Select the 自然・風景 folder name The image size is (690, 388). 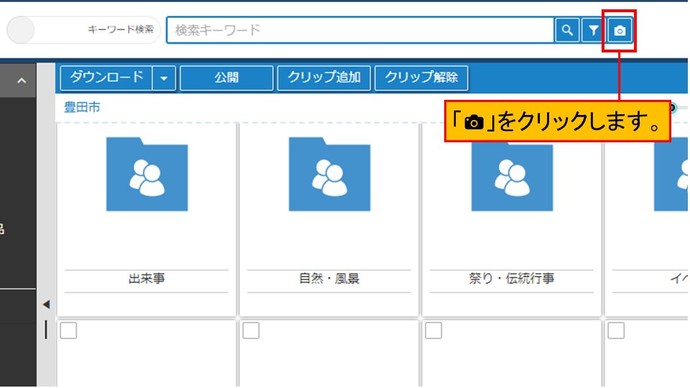pos(330,278)
